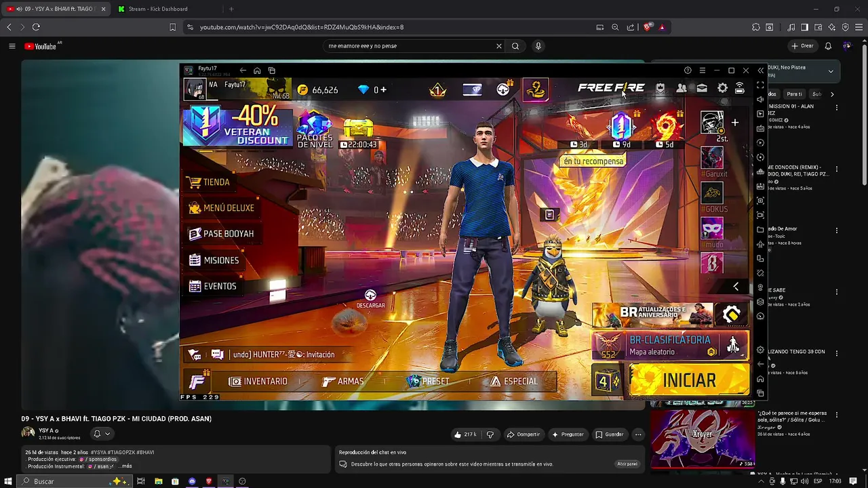868x488 pixels.
Task: Collapse the friends side panel arrow
Action: (736, 287)
